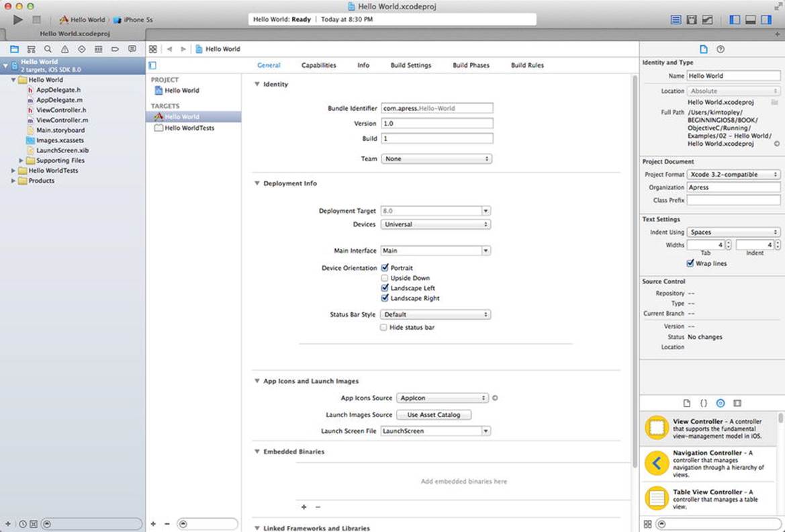This screenshot has height=532, width=785.
Task: Hide the Navigator pane
Action: pos(735,19)
